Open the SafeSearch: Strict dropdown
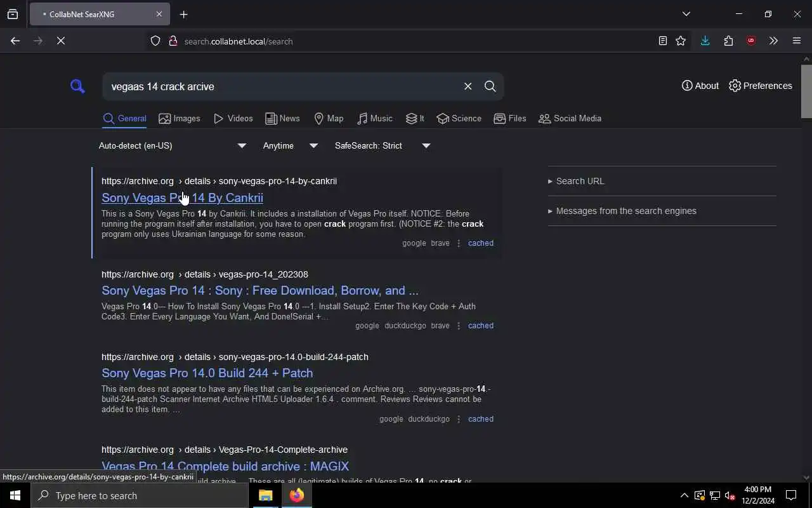This screenshot has height=508, width=812. point(383,146)
